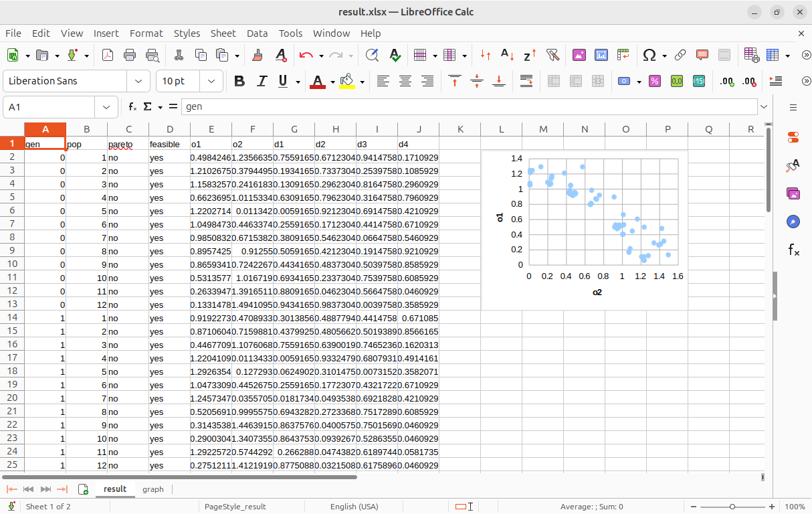The image size is (812, 514).
Task: Click the Sort Ascending icon
Action: click(508, 56)
